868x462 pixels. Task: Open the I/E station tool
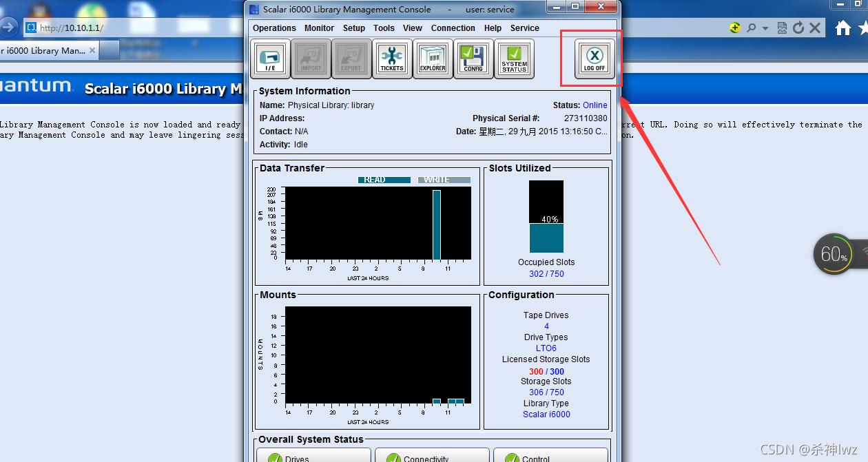(x=270, y=59)
